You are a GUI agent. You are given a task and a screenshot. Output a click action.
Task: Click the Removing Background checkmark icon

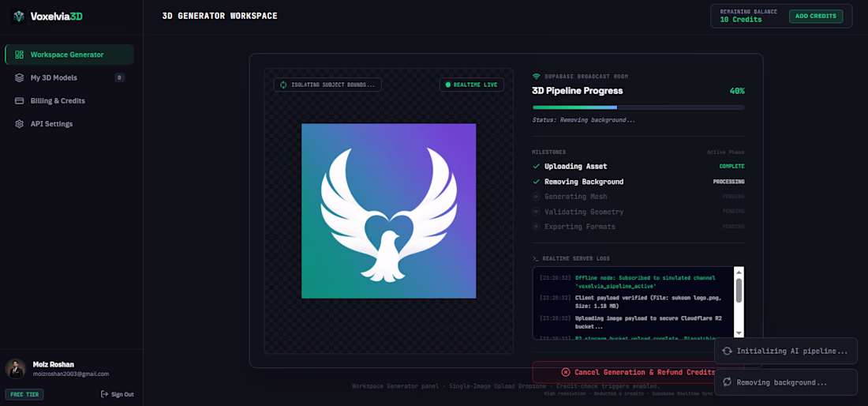click(536, 182)
